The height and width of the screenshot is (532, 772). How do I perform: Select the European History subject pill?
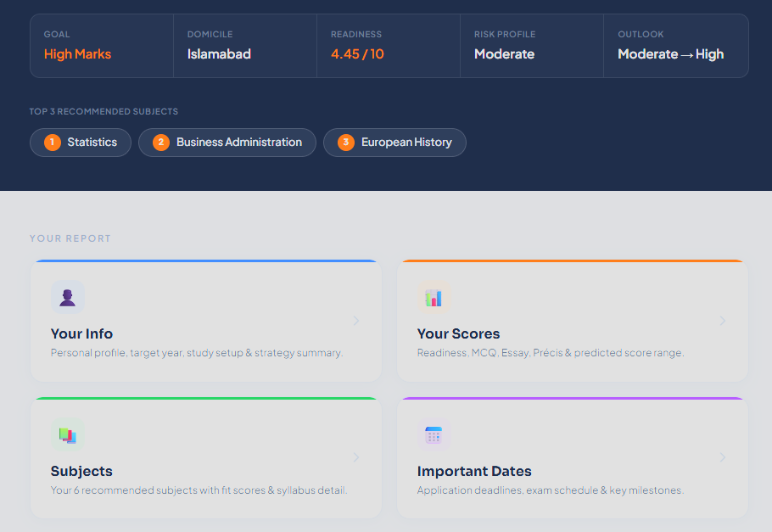point(394,143)
